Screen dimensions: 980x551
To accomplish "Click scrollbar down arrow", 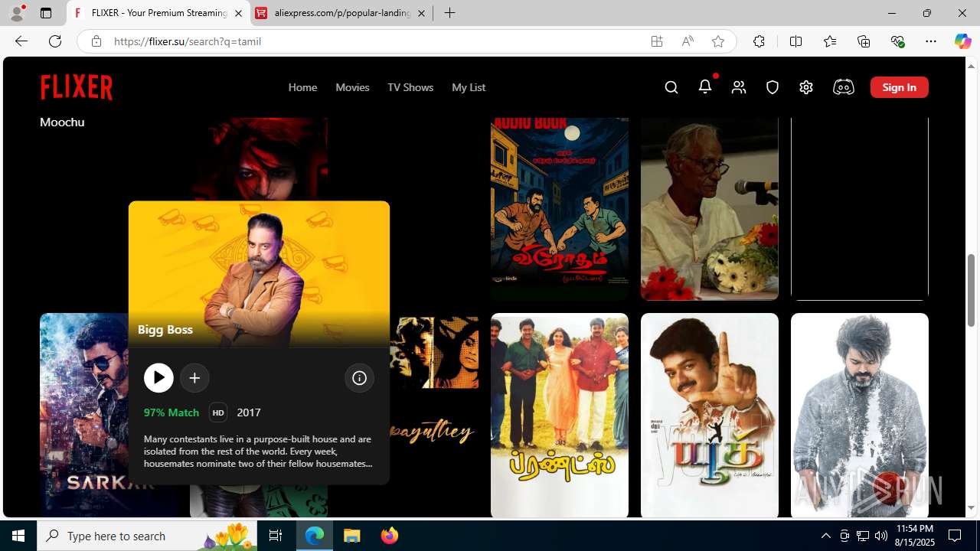I will [x=972, y=508].
